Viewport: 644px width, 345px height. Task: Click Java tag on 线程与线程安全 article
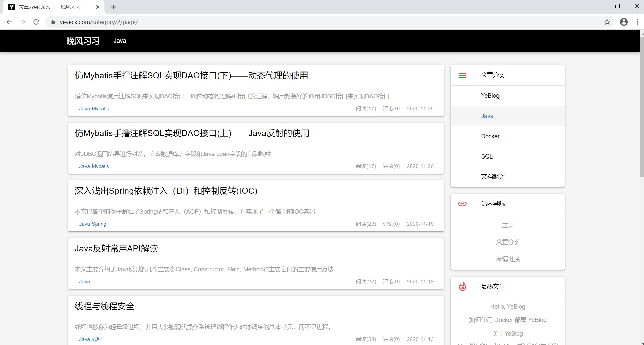pos(85,339)
